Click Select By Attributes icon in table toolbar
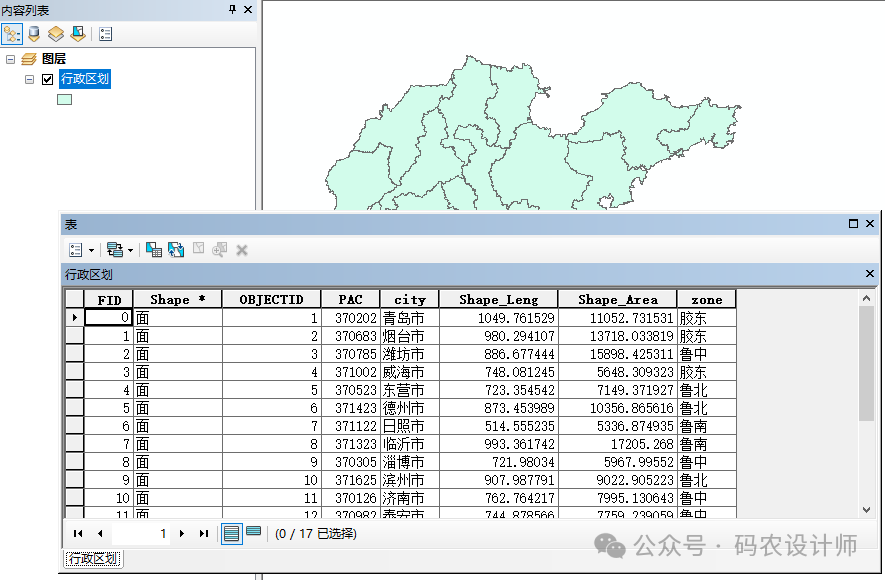Image resolution: width=885 pixels, height=580 pixels. [x=153, y=249]
